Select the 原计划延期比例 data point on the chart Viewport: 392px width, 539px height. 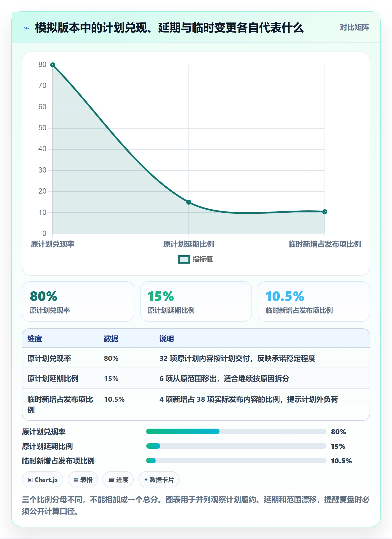[189, 202]
